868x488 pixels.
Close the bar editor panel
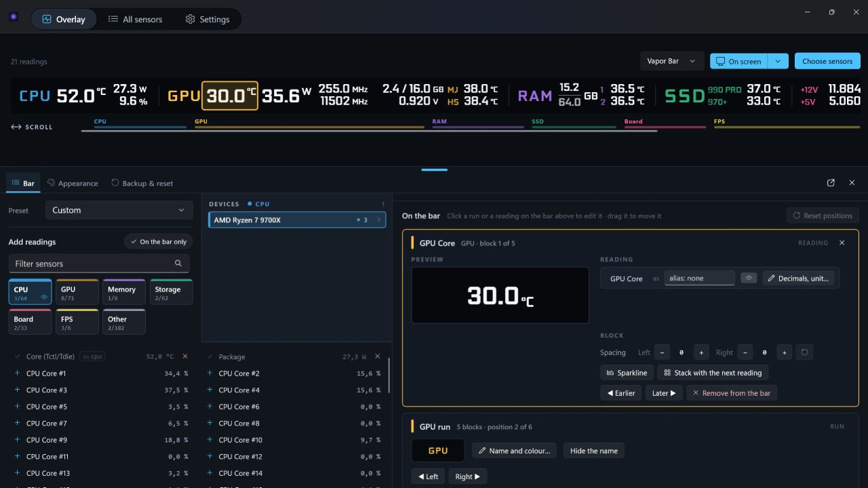(852, 183)
